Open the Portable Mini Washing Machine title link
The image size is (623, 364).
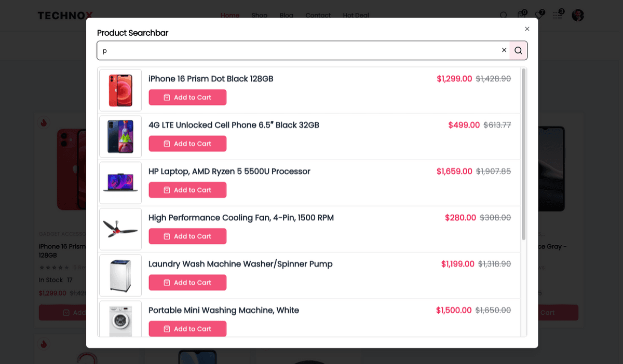[224, 310]
